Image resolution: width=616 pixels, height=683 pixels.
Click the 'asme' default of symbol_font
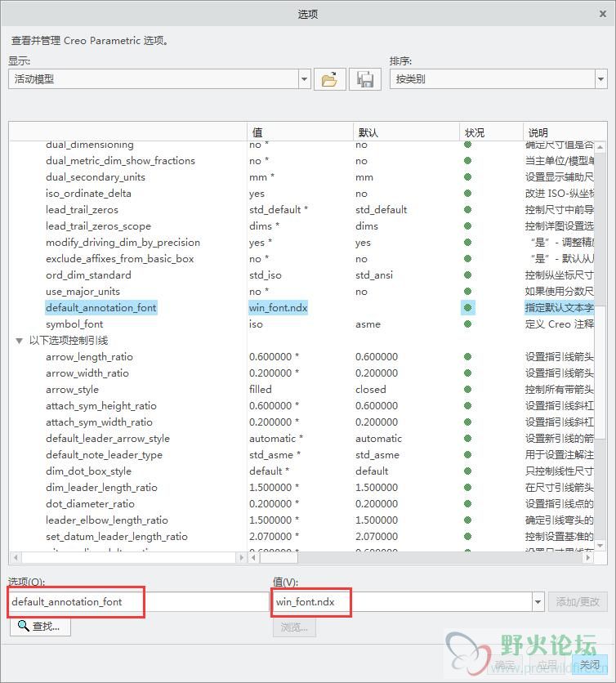368,324
